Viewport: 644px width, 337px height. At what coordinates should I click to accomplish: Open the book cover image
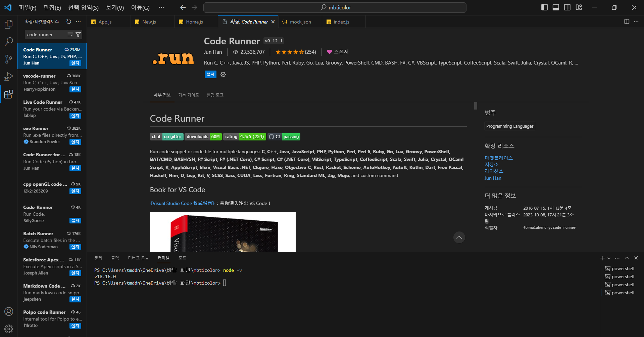[223, 232]
